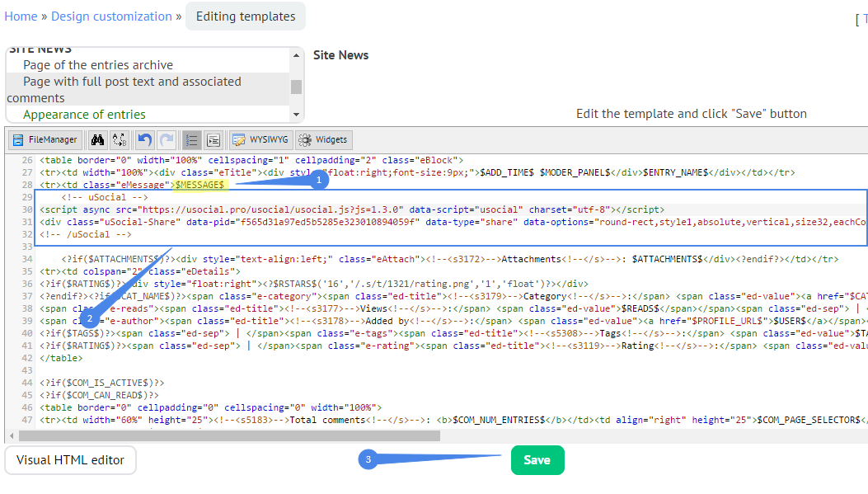Click line number 33 in the gutter
The image size is (868, 494).
(27, 247)
